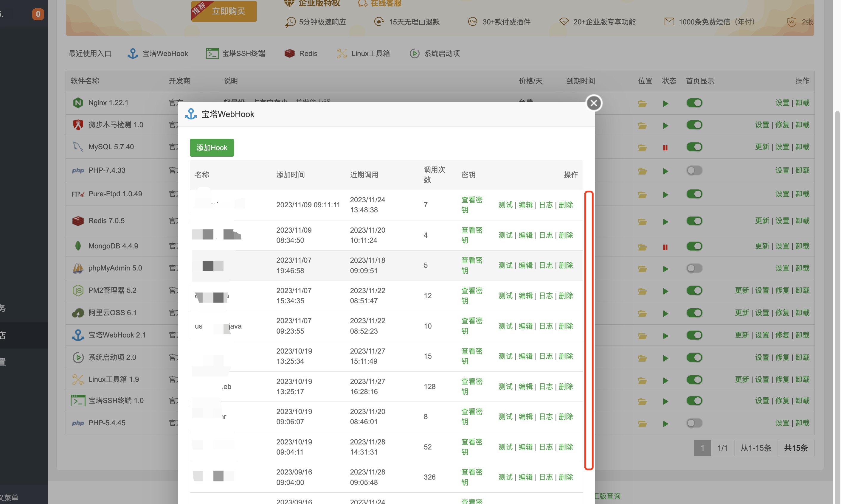Screen dimensions: 841x504
Task: Toggle 微步木马检测 homepage display switch
Action: pyautogui.click(x=694, y=125)
